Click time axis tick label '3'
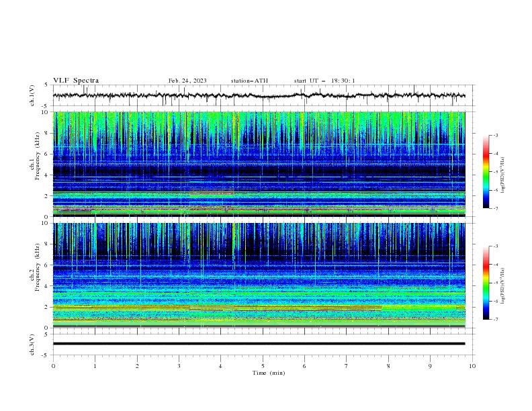Screen dimensions: 532x411 click(x=179, y=366)
